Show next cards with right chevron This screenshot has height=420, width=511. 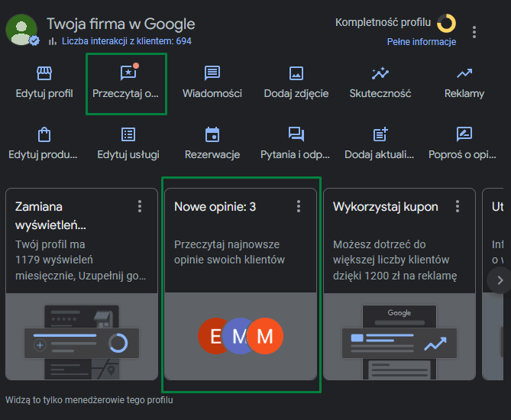tap(500, 280)
